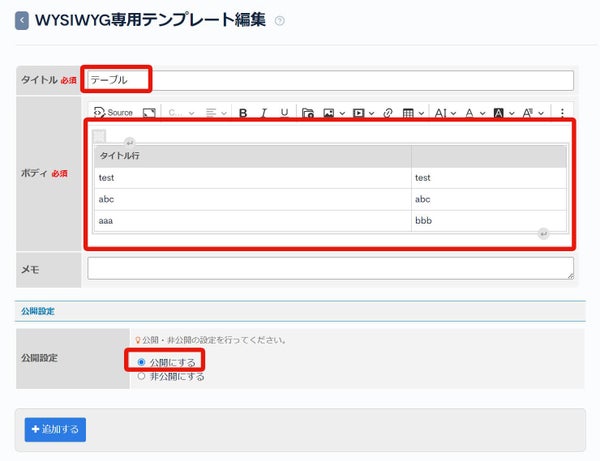Go back using the arrow beside the page title
The width and height of the screenshot is (600, 461).
(22, 21)
